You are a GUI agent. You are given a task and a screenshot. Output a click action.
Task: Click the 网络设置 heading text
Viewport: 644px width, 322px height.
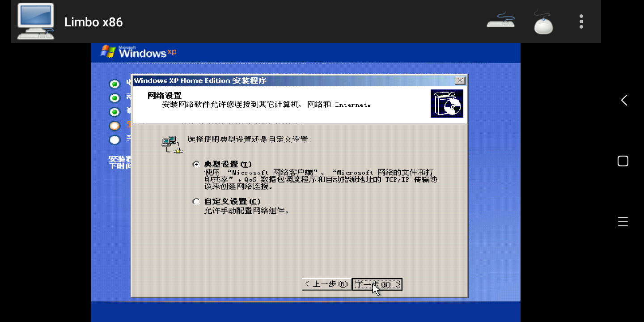pyautogui.click(x=165, y=95)
